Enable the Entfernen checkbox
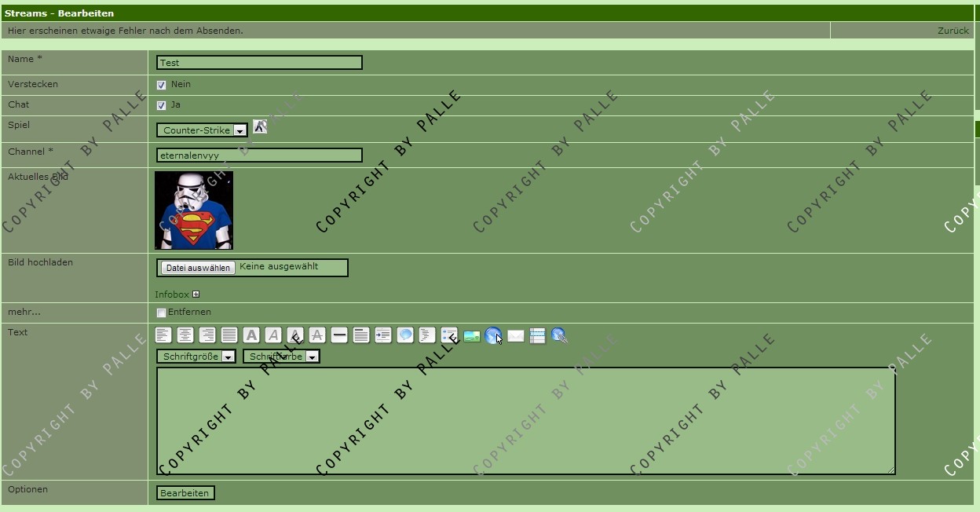Viewport: 980px width, 512px height. [x=162, y=313]
